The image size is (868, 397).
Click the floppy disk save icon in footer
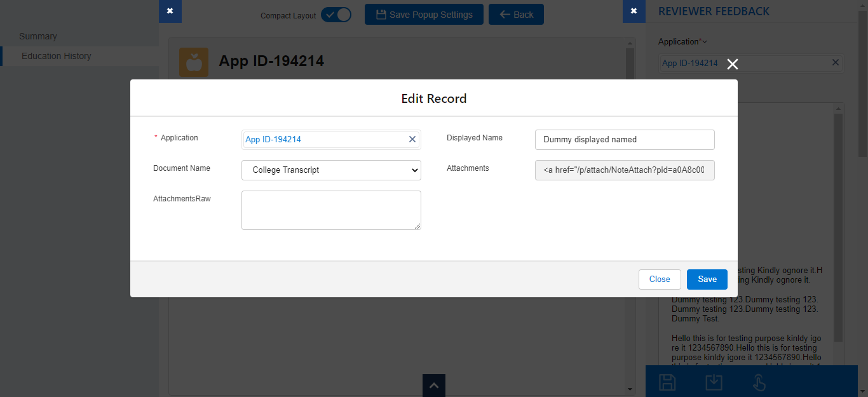click(667, 382)
